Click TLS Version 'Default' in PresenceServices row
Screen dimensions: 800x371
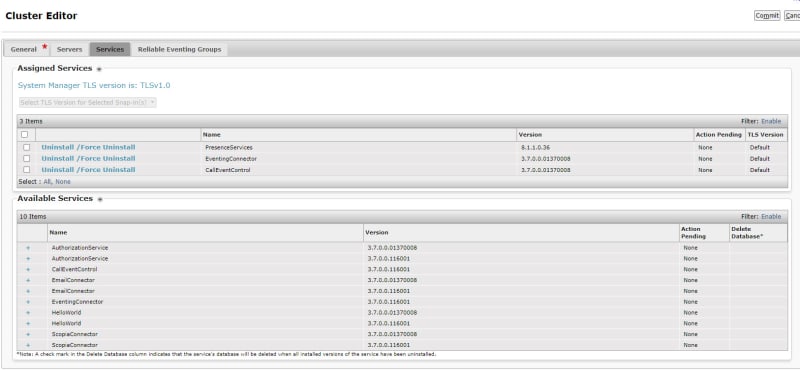point(760,147)
